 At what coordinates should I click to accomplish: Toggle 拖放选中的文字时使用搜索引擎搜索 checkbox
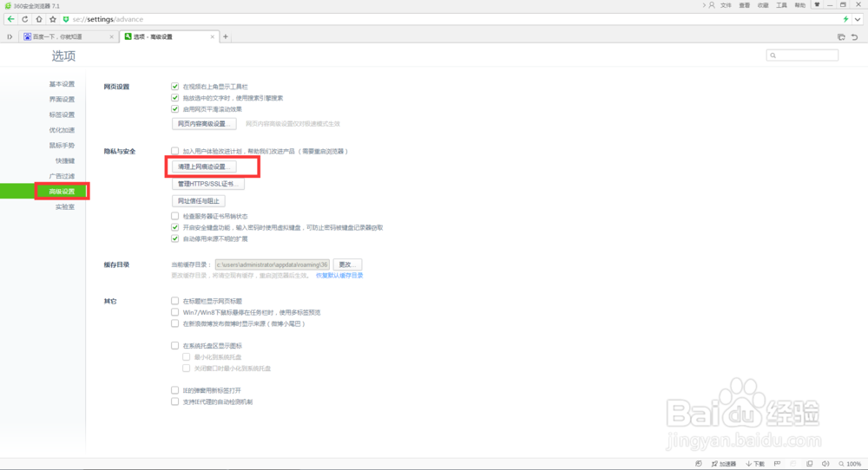(175, 98)
